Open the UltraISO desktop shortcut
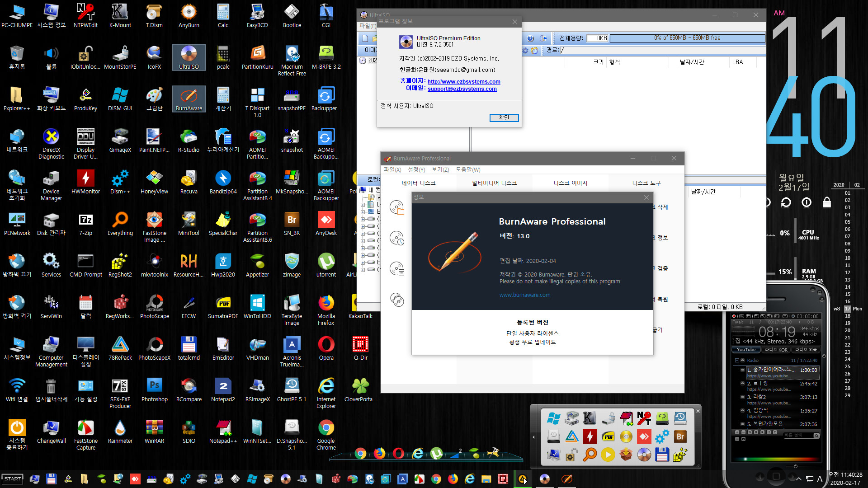868x488 pixels. [189, 57]
